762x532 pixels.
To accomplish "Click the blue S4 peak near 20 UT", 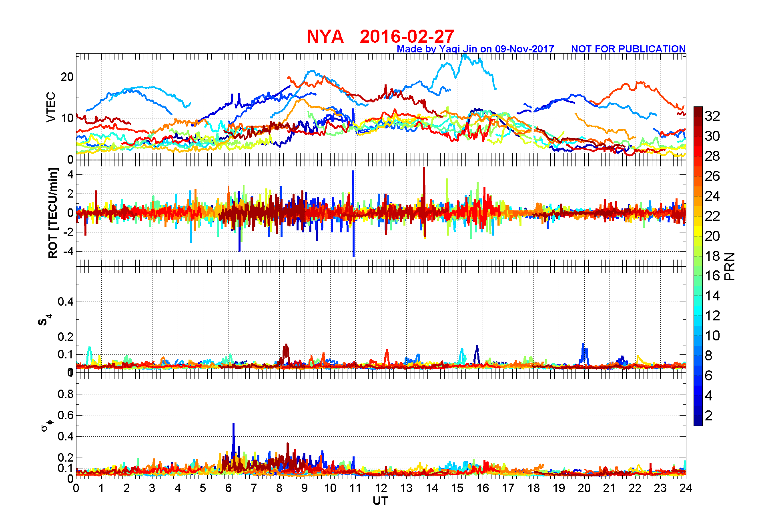I will 584,352.
